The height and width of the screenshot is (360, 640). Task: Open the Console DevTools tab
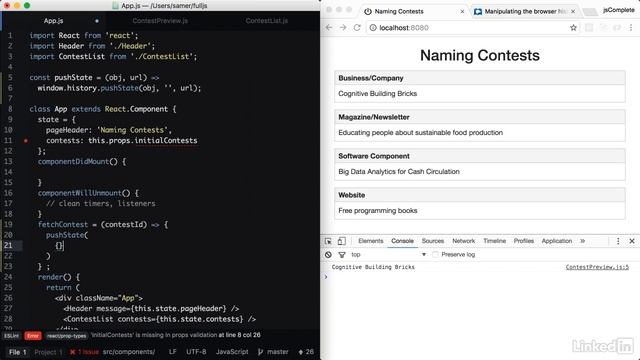click(x=402, y=241)
